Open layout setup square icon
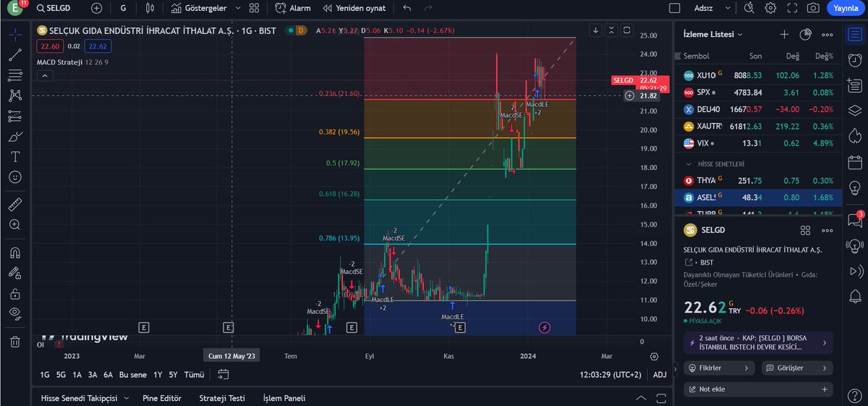 pyautogui.click(x=675, y=8)
